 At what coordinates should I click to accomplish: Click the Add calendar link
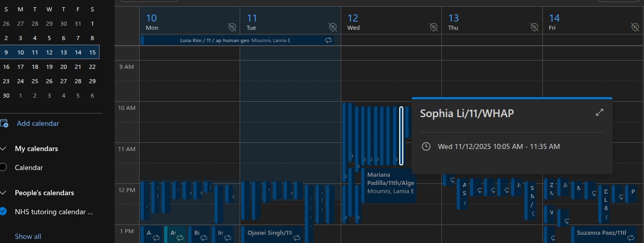point(38,123)
